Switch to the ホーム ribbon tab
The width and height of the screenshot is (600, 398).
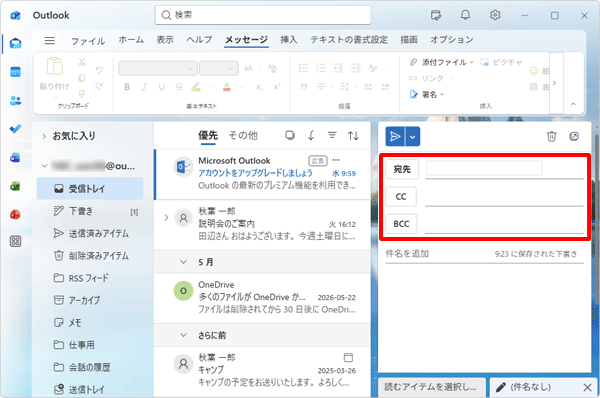coord(131,40)
